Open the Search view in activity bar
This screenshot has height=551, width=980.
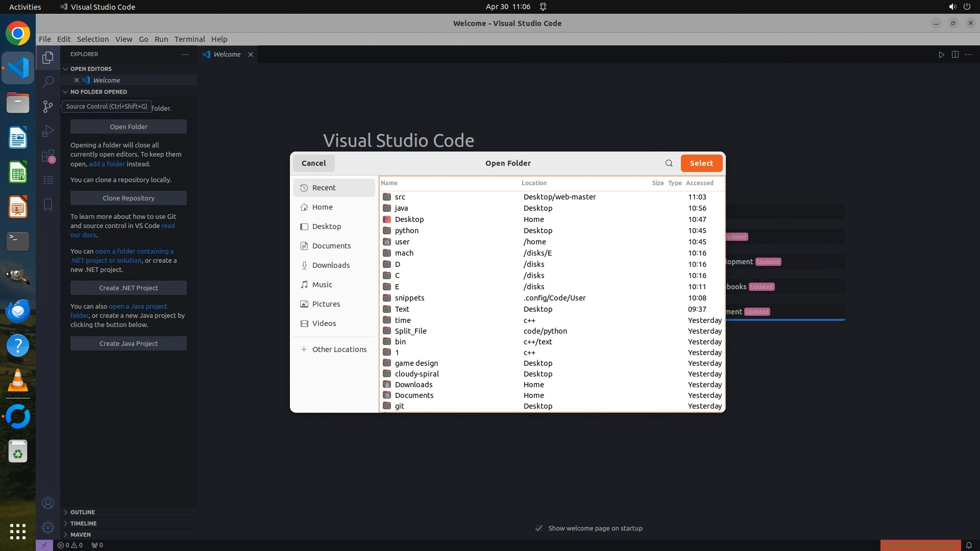[x=48, y=82]
